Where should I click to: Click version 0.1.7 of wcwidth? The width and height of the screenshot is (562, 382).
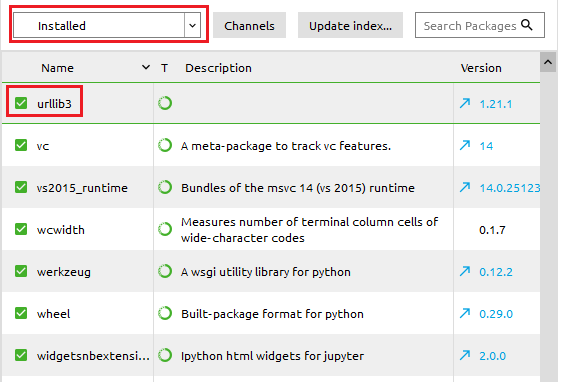[x=492, y=230]
